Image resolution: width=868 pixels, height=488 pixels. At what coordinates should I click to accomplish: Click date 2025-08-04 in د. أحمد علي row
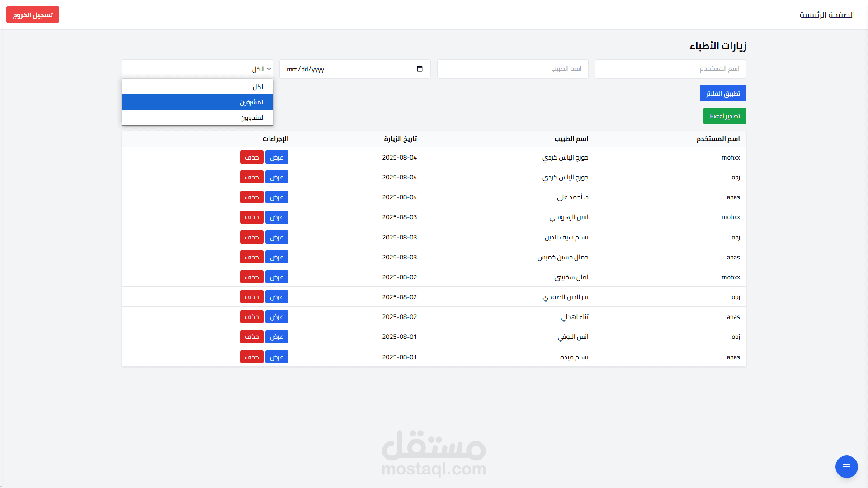(x=400, y=197)
